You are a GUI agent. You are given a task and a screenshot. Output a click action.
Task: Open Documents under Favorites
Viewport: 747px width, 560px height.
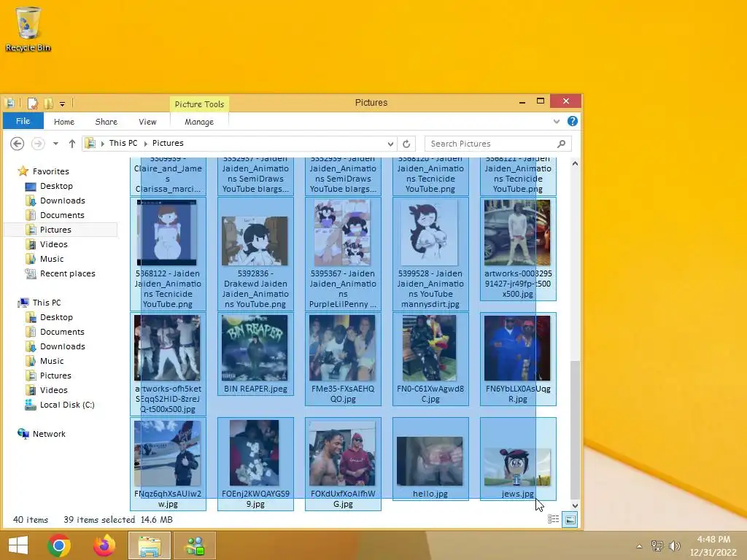click(x=62, y=215)
